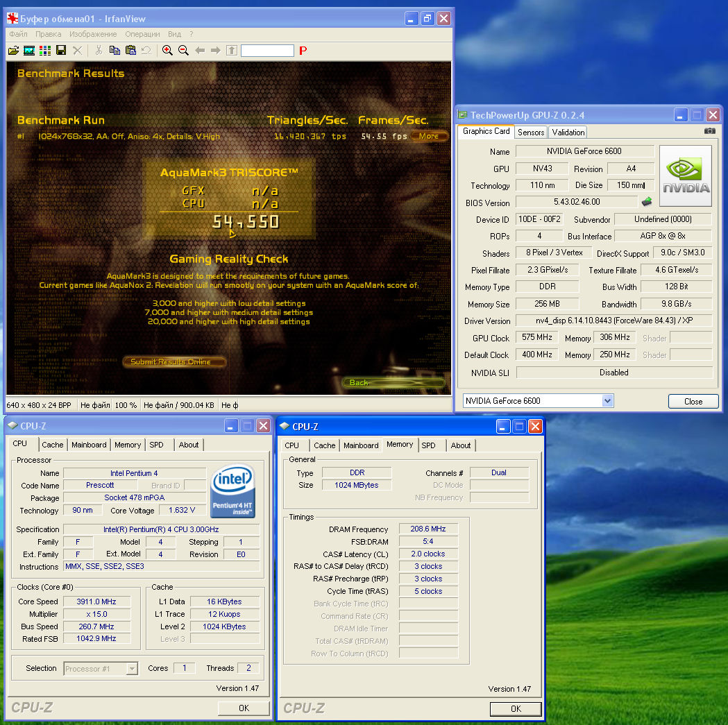This screenshot has height=725, width=728.
Task: Click the Paste clipboard icon
Action: pyautogui.click(x=131, y=50)
